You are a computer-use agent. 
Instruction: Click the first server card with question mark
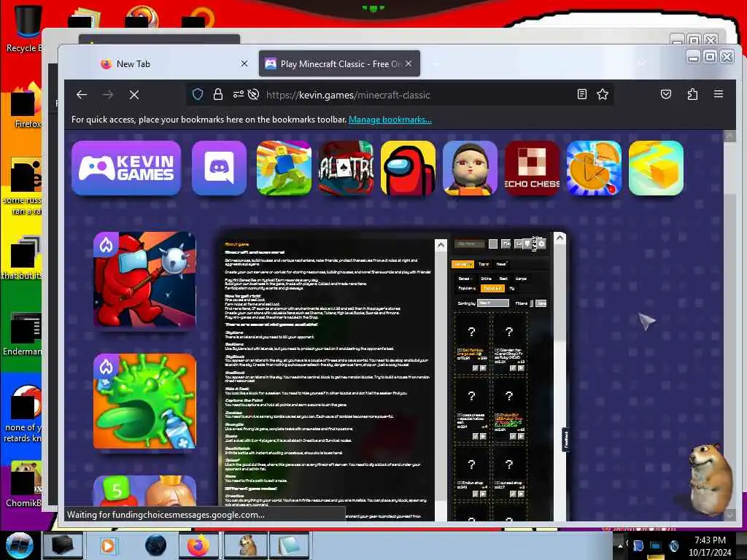[472, 343]
